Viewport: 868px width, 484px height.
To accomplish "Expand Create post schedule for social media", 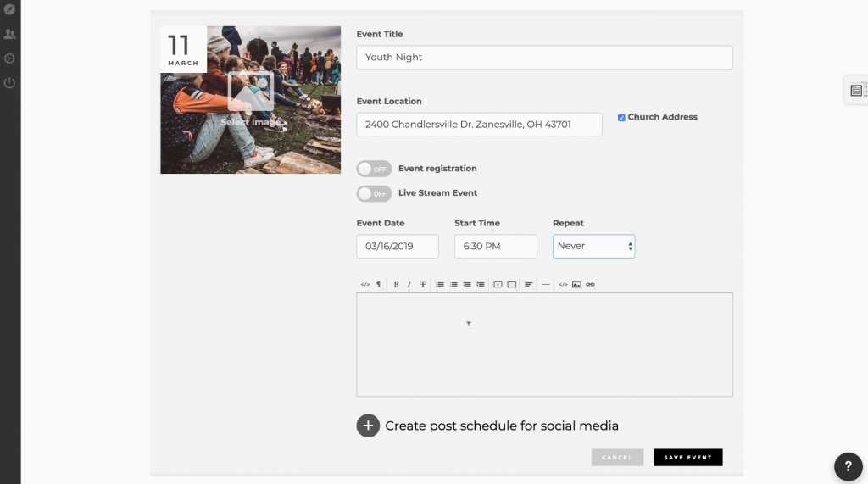I will [367, 426].
